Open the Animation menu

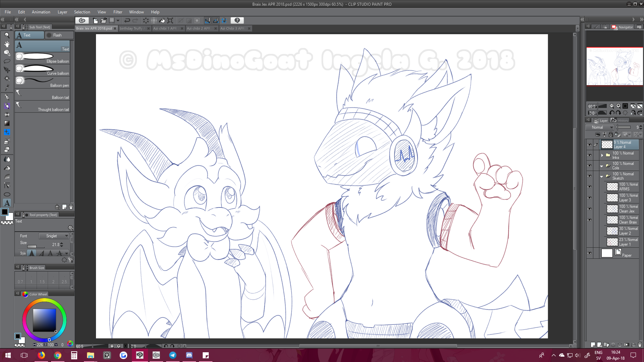[x=41, y=12]
